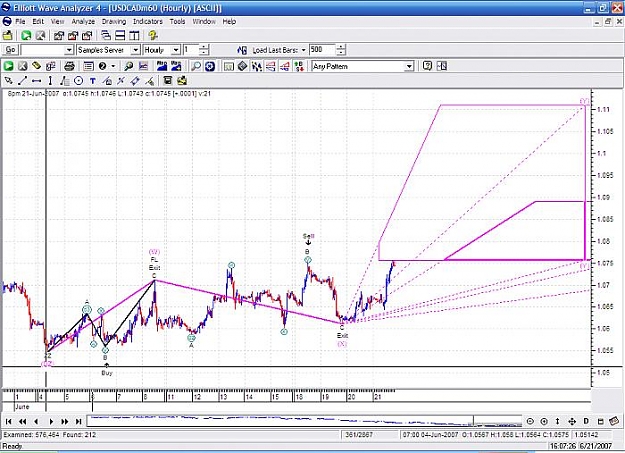The width and height of the screenshot is (625, 453).
Task: Click the delete drawing X tool
Action: click(x=121, y=81)
